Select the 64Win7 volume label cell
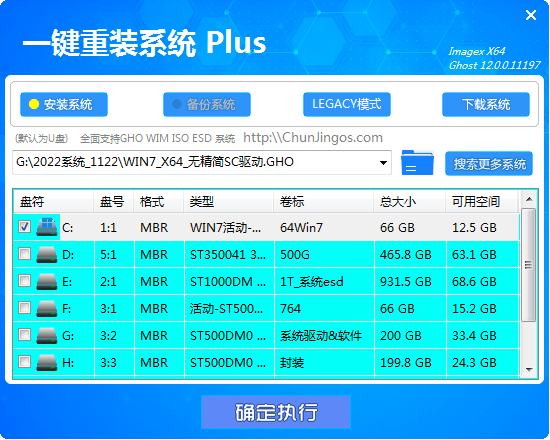The image size is (550, 440). (x=324, y=228)
